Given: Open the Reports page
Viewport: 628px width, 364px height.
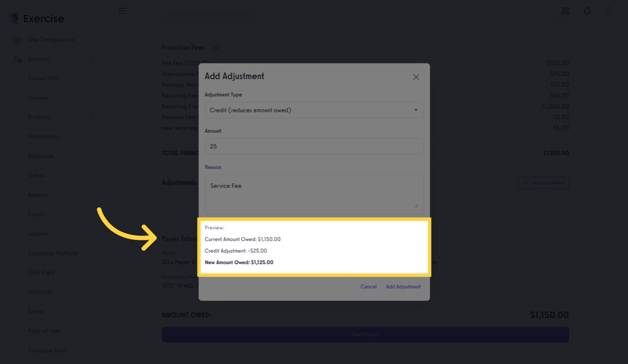Looking at the screenshot, I should coord(38,195).
